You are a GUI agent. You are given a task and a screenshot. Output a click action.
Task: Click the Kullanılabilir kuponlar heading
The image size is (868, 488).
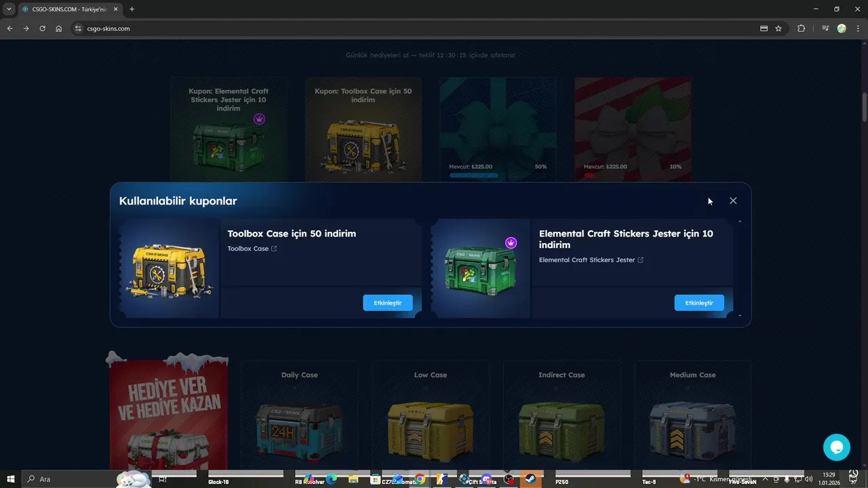178,201
